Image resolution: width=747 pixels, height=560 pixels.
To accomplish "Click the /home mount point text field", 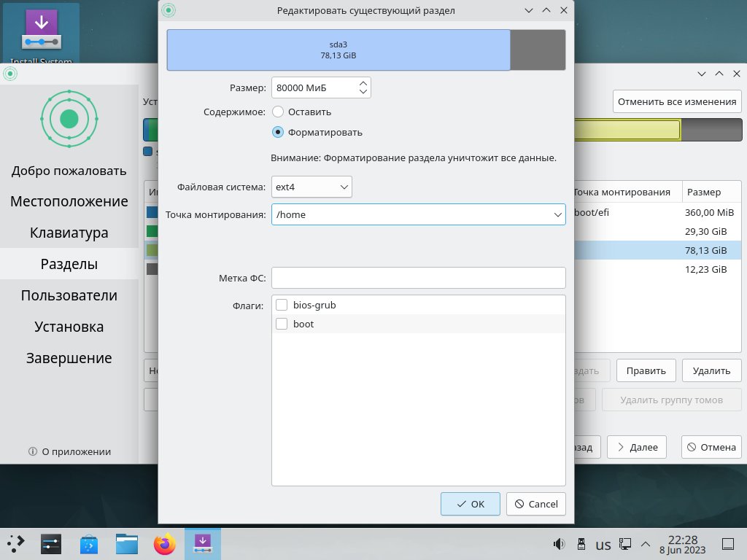I will [411, 215].
